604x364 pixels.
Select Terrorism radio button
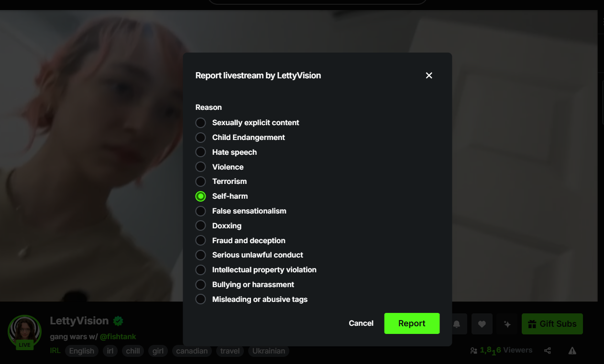point(200,182)
